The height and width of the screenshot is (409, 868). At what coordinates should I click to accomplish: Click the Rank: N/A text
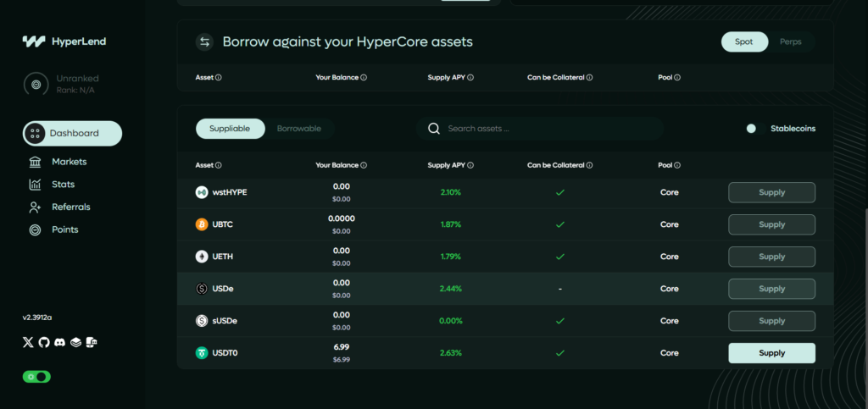pyautogui.click(x=75, y=90)
